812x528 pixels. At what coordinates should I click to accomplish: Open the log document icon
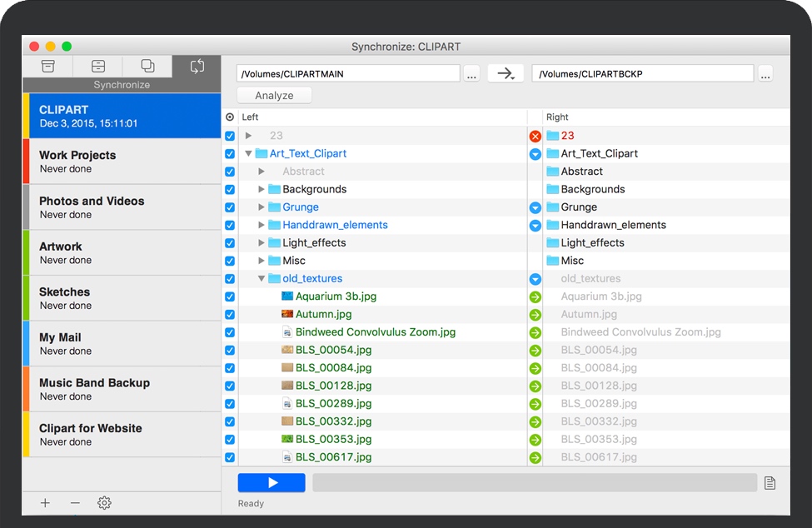[x=770, y=483]
